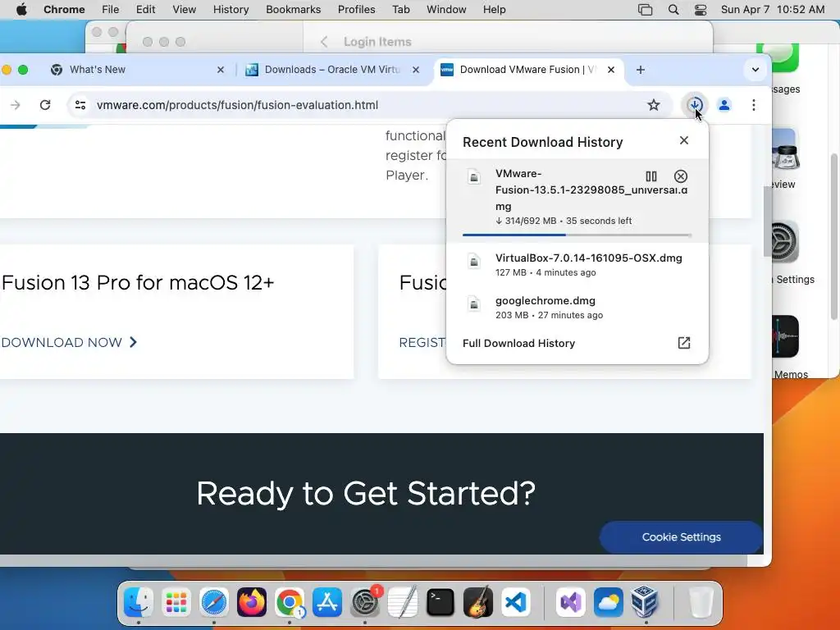This screenshot has height=630, width=840.
Task: Click the VMware download progress bar
Action: click(577, 235)
